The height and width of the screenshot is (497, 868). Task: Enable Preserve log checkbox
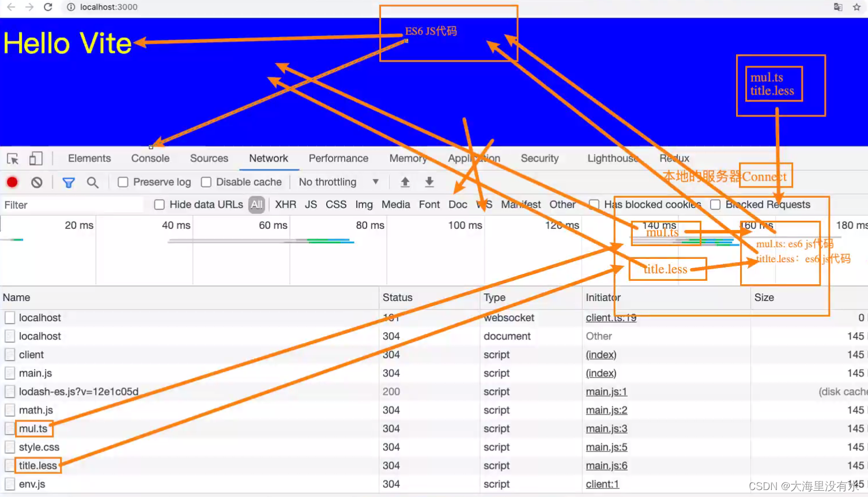(x=123, y=182)
